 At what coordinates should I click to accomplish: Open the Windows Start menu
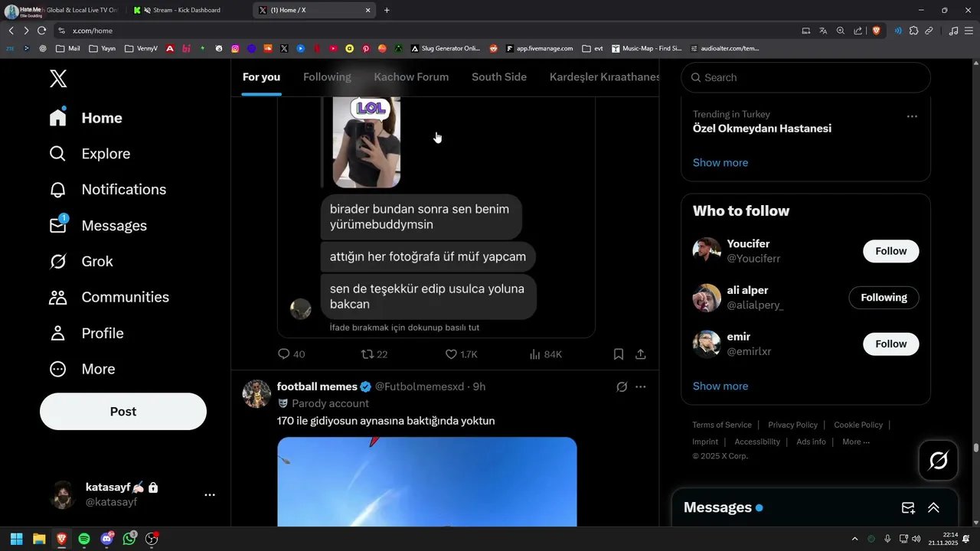click(16, 539)
